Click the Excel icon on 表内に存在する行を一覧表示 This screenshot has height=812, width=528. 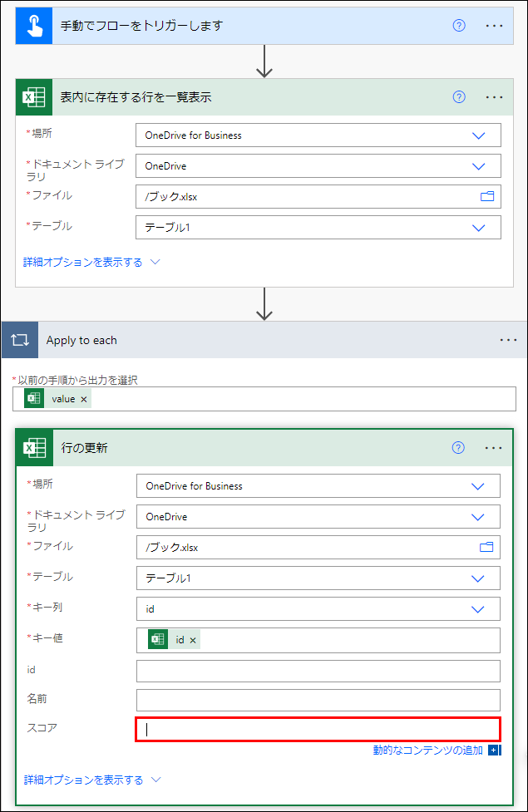click(x=34, y=97)
